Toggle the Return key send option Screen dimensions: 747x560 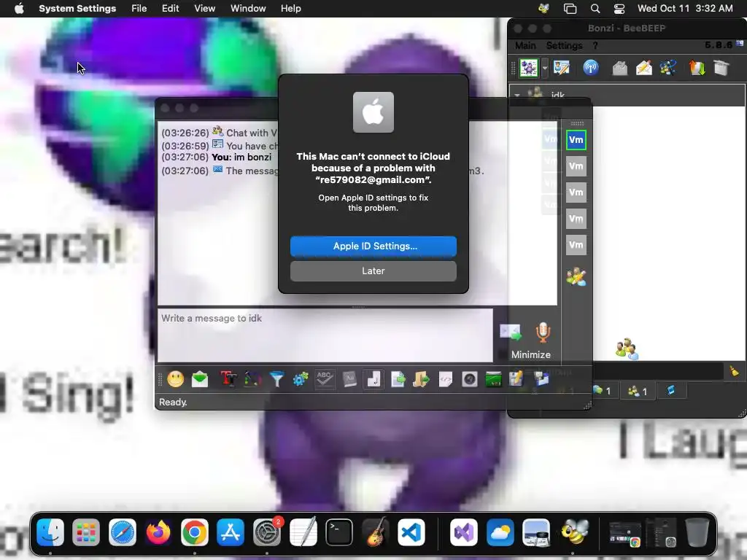tap(373, 379)
